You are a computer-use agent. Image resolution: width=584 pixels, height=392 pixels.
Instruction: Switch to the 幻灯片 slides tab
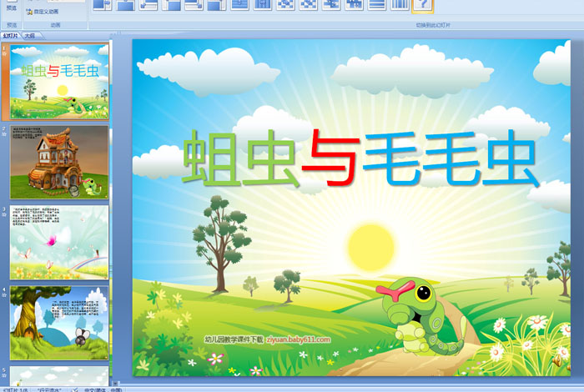coord(11,36)
